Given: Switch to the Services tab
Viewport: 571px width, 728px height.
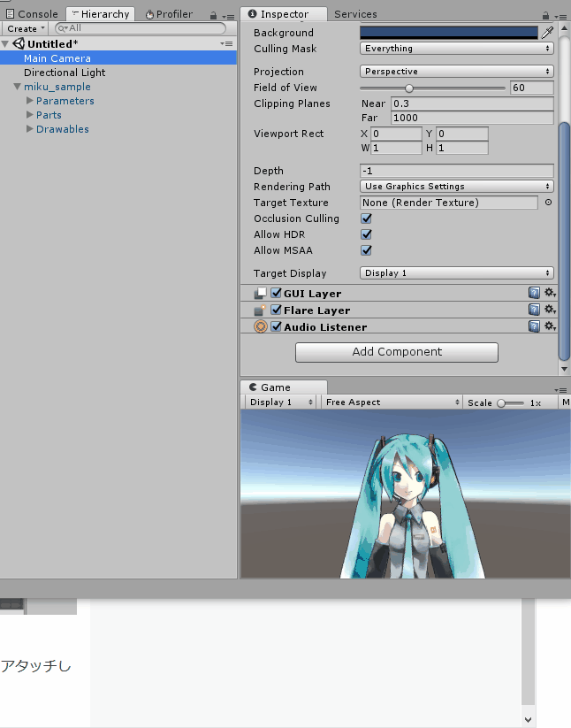Looking at the screenshot, I should [x=355, y=14].
